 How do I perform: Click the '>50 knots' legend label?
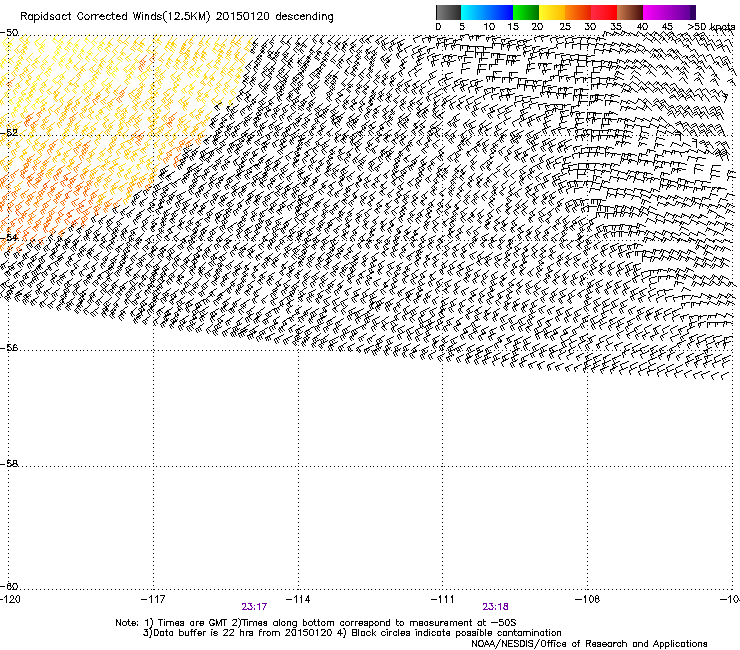coord(711,27)
